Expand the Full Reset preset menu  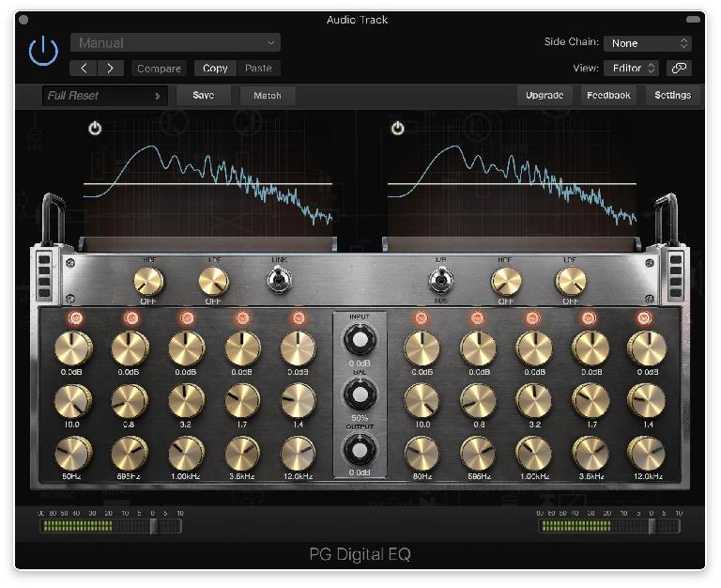click(105, 96)
